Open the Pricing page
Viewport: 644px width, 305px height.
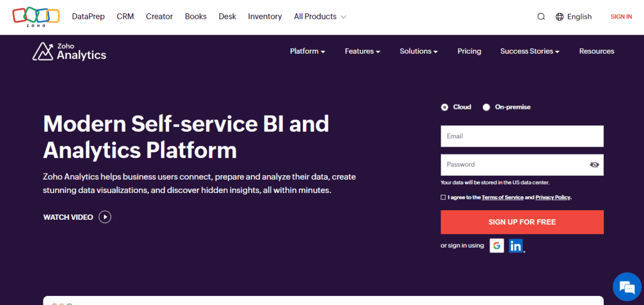point(469,51)
